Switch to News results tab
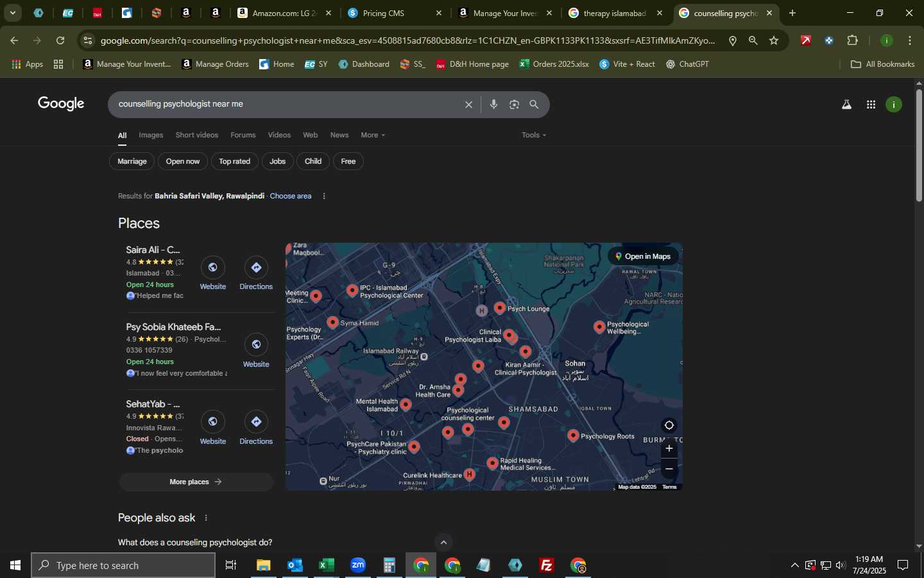The image size is (924, 578). (x=339, y=135)
